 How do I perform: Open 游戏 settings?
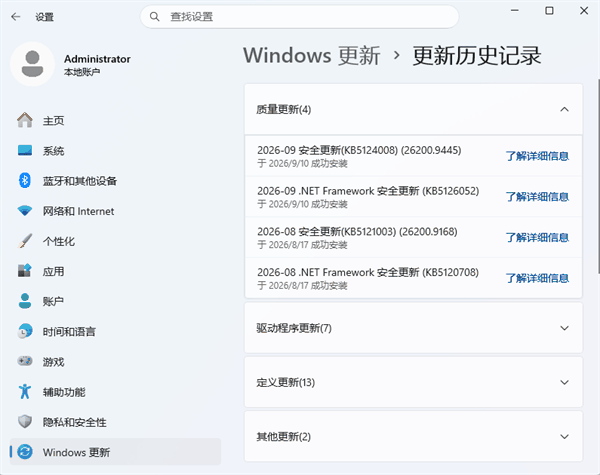point(115,362)
